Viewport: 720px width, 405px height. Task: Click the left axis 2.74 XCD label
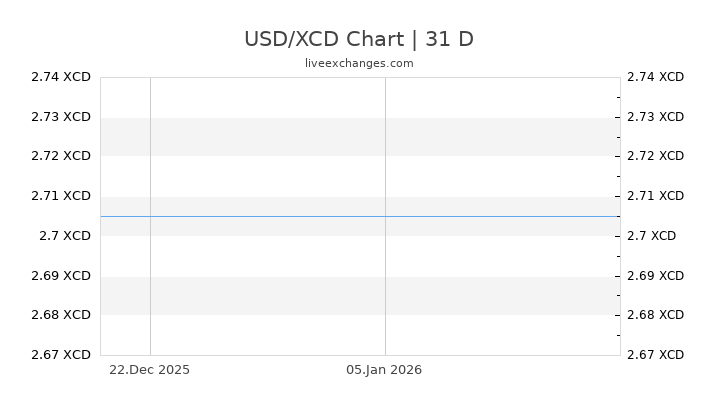pos(62,77)
